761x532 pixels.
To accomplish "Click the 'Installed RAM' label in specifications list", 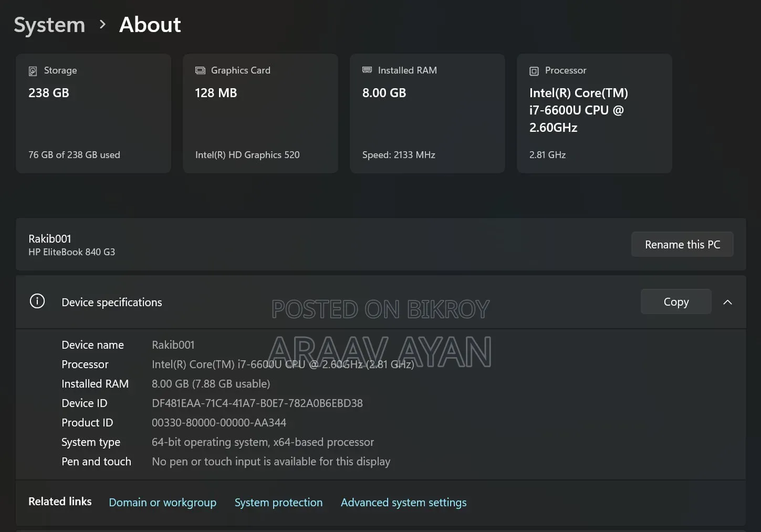I will point(95,384).
